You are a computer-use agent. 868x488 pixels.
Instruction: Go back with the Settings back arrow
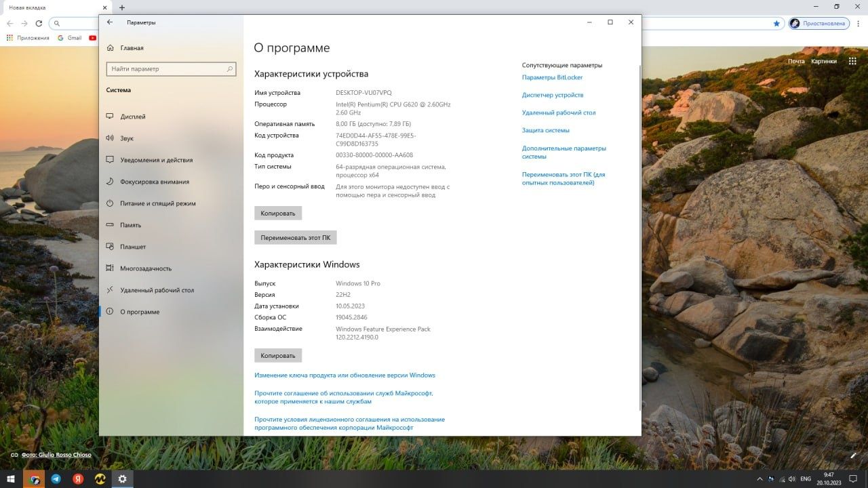pos(110,22)
